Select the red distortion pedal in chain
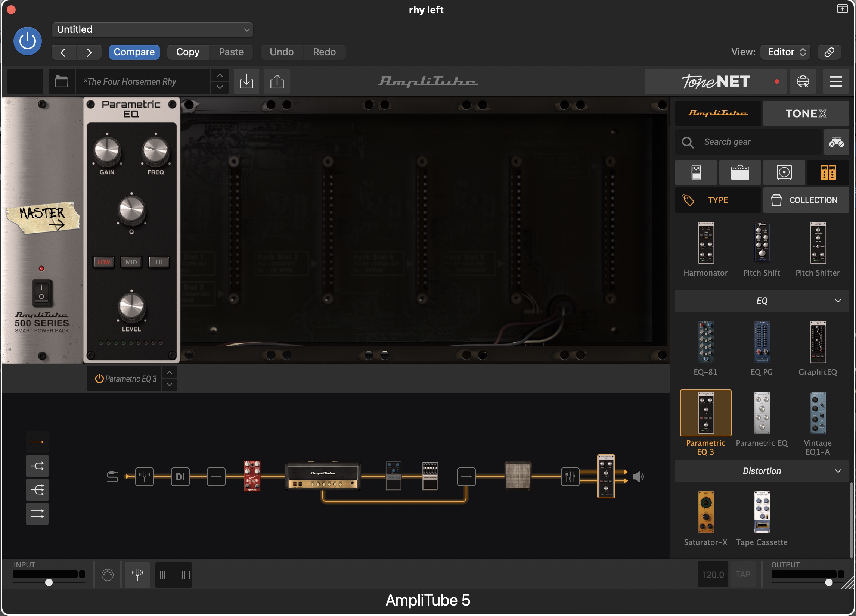856x616 pixels. pos(252,476)
